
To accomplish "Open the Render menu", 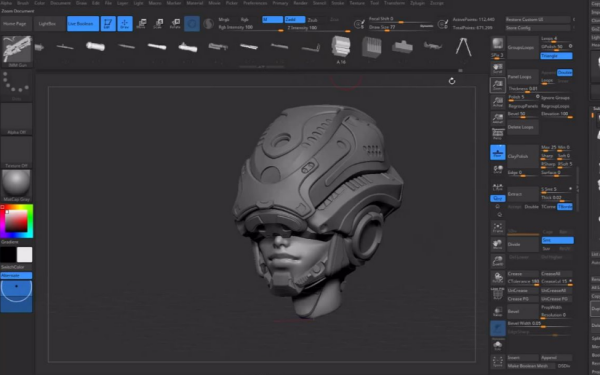I will coord(300,3).
